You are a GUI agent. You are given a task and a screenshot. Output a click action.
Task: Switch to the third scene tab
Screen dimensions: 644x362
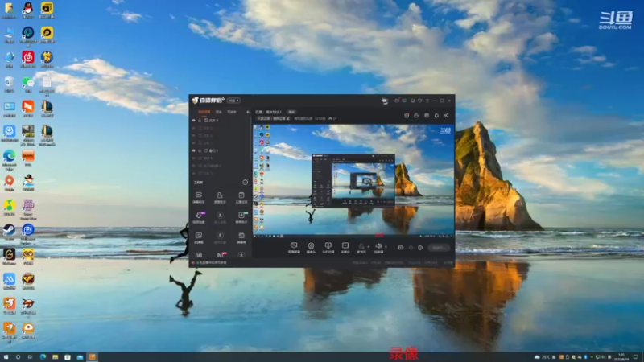click(232, 112)
